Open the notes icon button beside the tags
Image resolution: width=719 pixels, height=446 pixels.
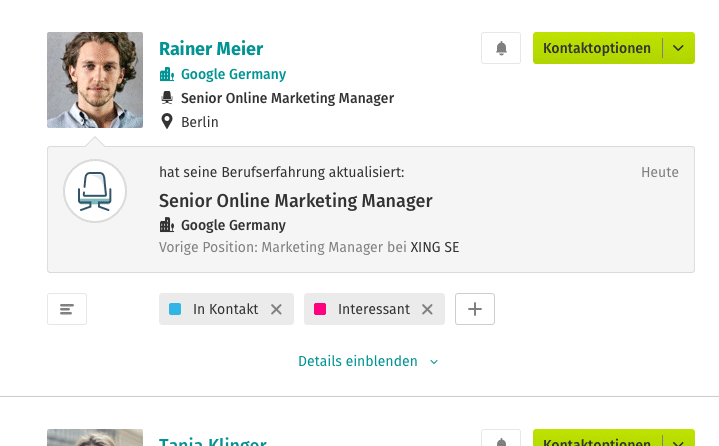tap(67, 309)
